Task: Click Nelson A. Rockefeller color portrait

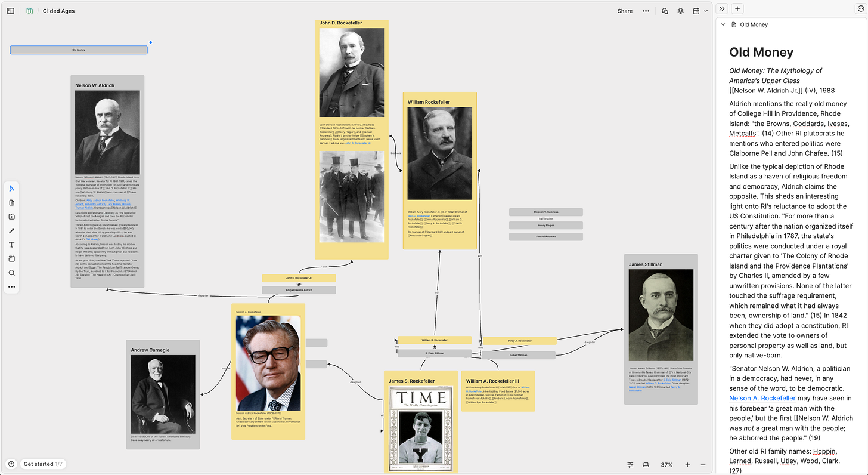Action: pos(268,363)
